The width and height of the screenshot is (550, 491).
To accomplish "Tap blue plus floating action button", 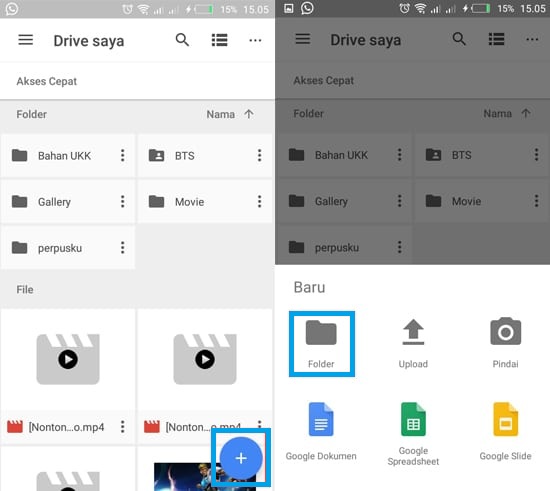I will [x=241, y=458].
